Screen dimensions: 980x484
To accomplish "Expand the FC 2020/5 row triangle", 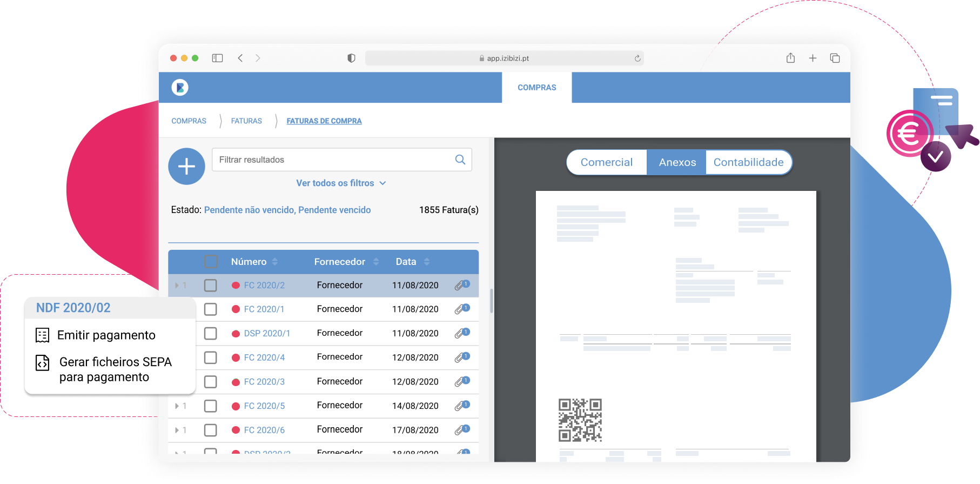I will click(177, 406).
